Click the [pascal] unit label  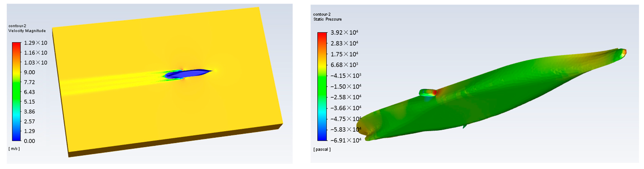coord(322,149)
